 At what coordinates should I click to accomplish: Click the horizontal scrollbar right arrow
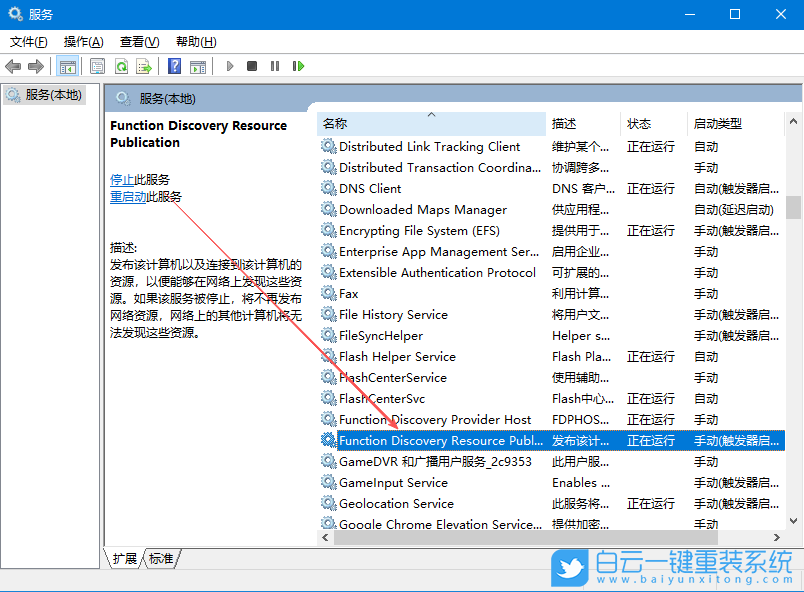coord(777,538)
